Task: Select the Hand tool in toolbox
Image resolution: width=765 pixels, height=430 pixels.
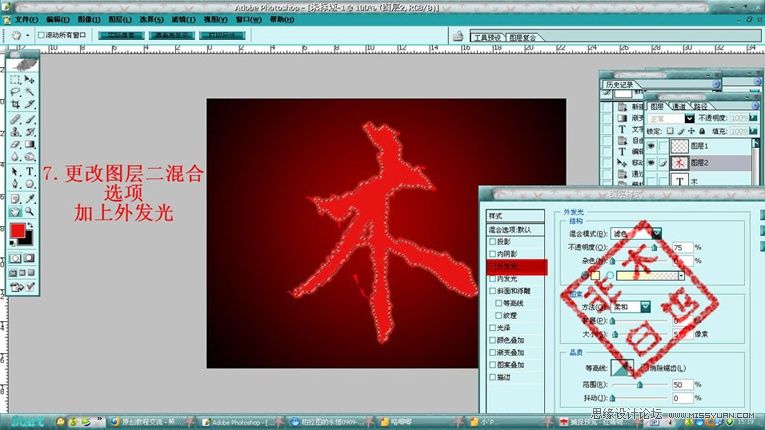Action: point(15,212)
